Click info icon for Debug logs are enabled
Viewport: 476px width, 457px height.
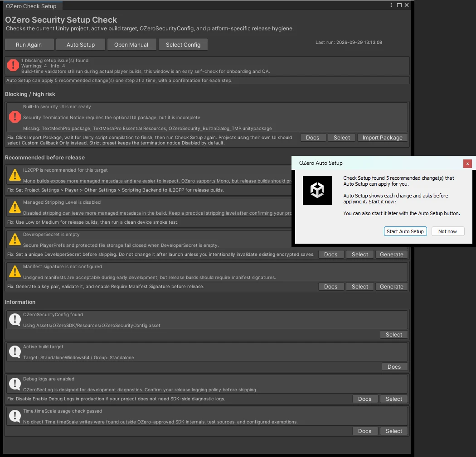15,384
